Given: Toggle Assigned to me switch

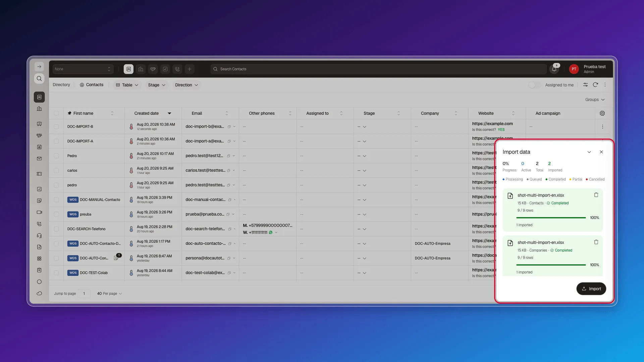Looking at the screenshot, I should click(535, 85).
